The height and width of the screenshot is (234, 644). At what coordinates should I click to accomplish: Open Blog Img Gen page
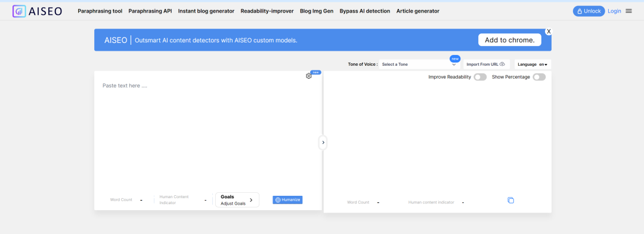pyautogui.click(x=317, y=11)
